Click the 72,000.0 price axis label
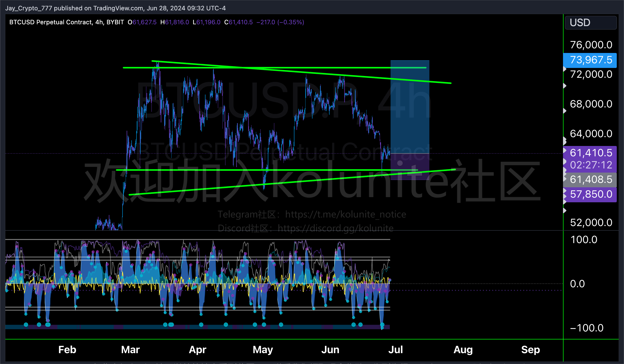The height and width of the screenshot is (364, 624). (x=591, y=74)
